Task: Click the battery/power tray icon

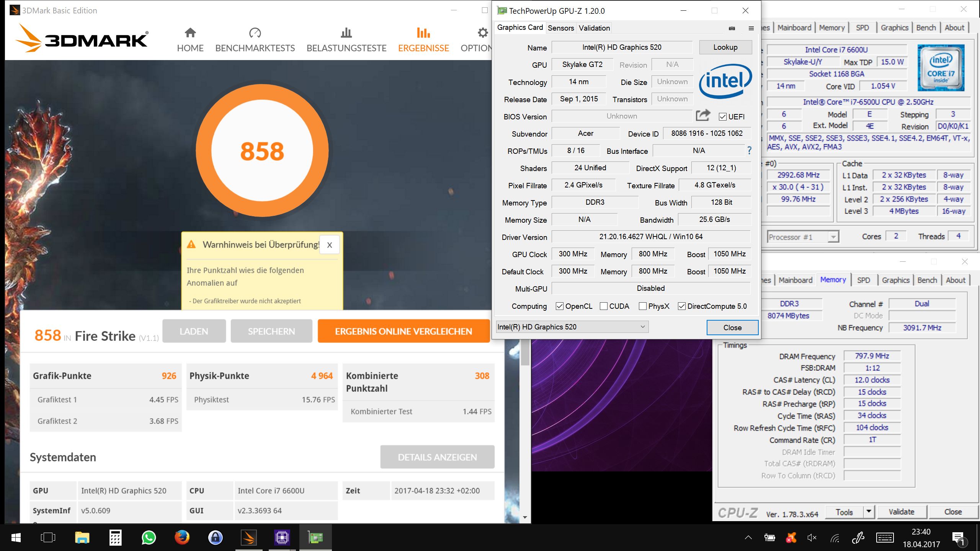Action: click(769, 538)
